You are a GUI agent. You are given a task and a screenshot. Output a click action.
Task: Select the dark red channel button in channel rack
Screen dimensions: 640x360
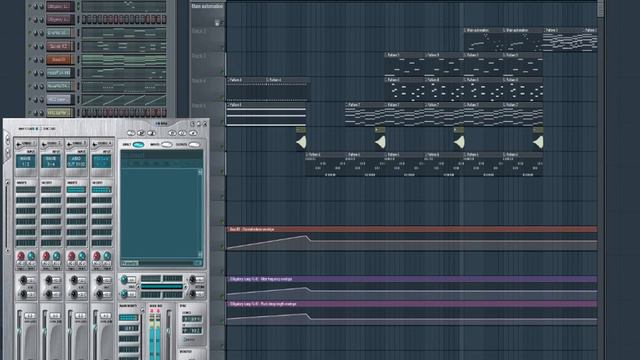pos(60,46)
